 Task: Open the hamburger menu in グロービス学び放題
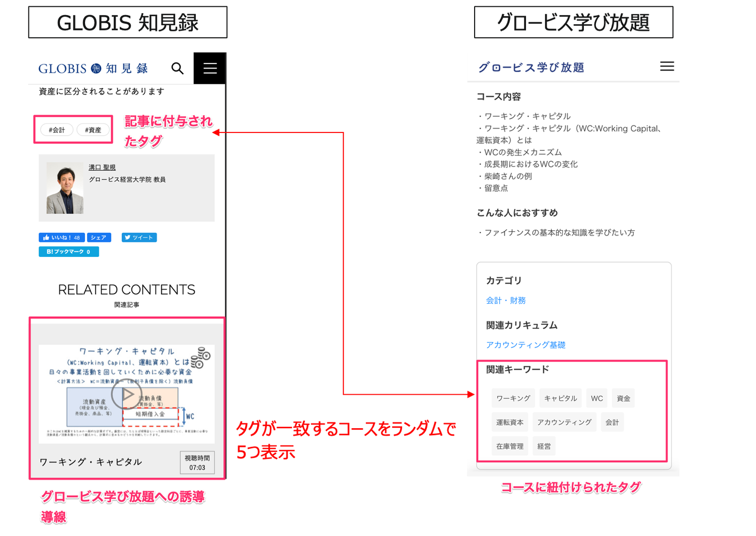667,66
